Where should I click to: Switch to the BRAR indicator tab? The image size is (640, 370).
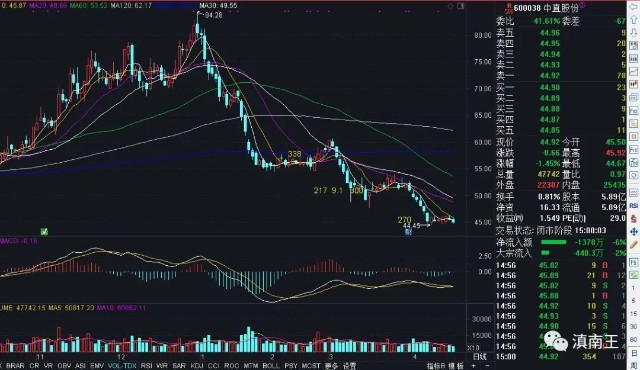click(15, 366)
